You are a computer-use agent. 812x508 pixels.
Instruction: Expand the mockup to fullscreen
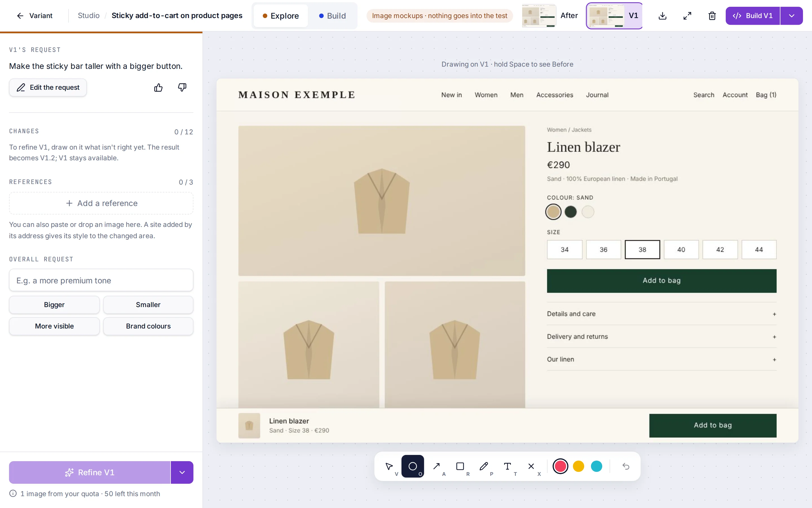[687, 16]
